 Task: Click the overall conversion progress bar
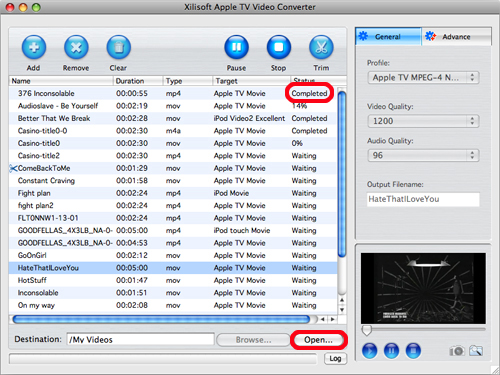tap(163, 359)
